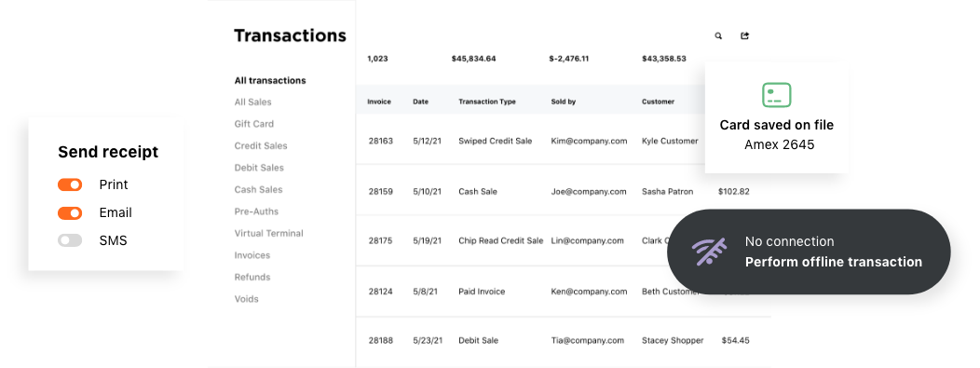Click the search magnifier icon
Image resolution: width=980 pixels, height=368 pixels.
click(x=718, y=36)
